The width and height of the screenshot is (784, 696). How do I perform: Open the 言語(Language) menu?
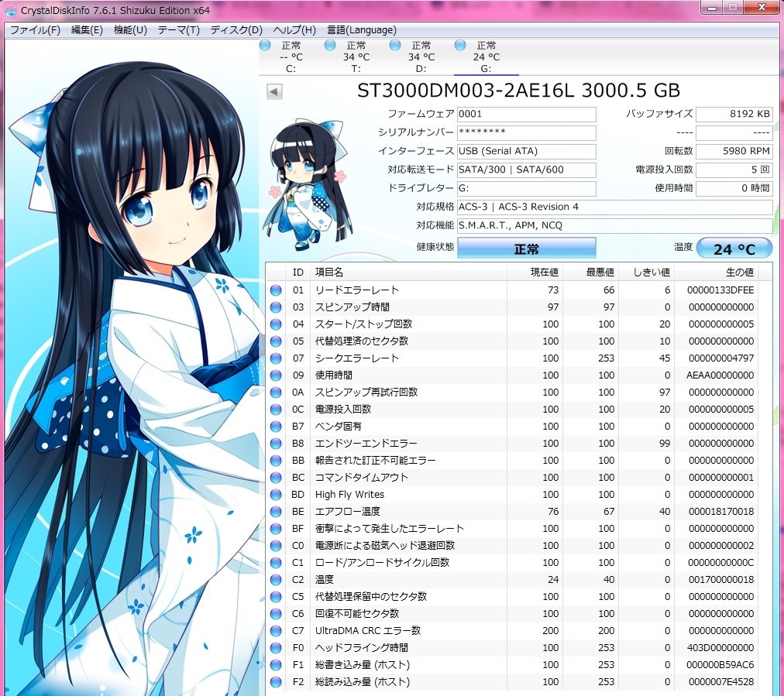point(362,30)
